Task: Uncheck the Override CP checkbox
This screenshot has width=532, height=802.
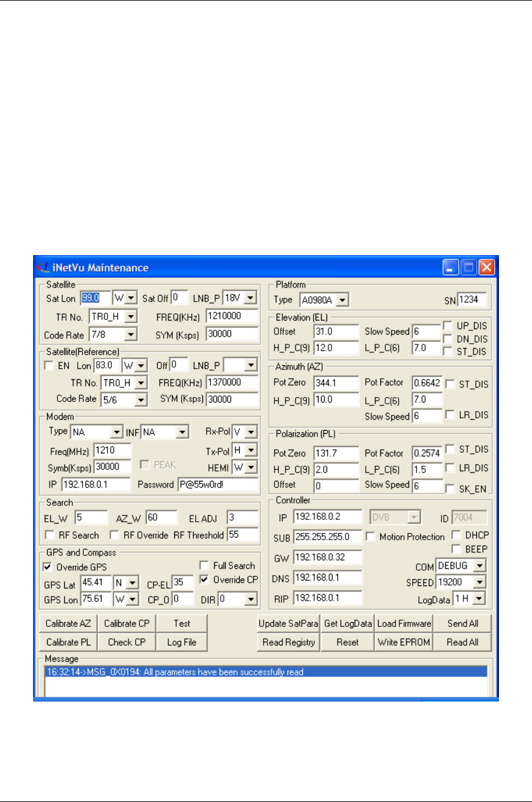Action: click(x=204, y=579)
